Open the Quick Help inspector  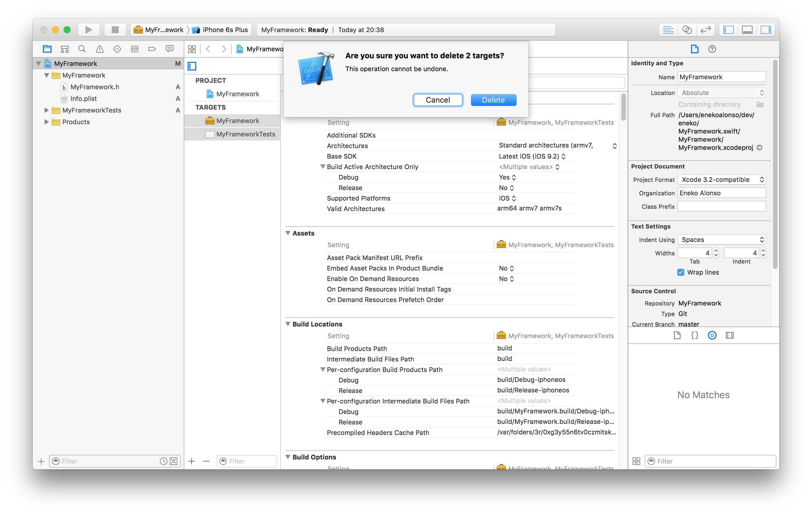[x=712, y=49]
